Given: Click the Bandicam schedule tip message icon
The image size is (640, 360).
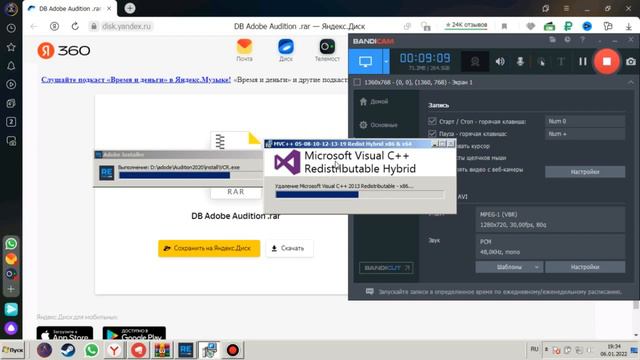Looking at the screenshot, I should pyautogui.click(x=369, y=291).
